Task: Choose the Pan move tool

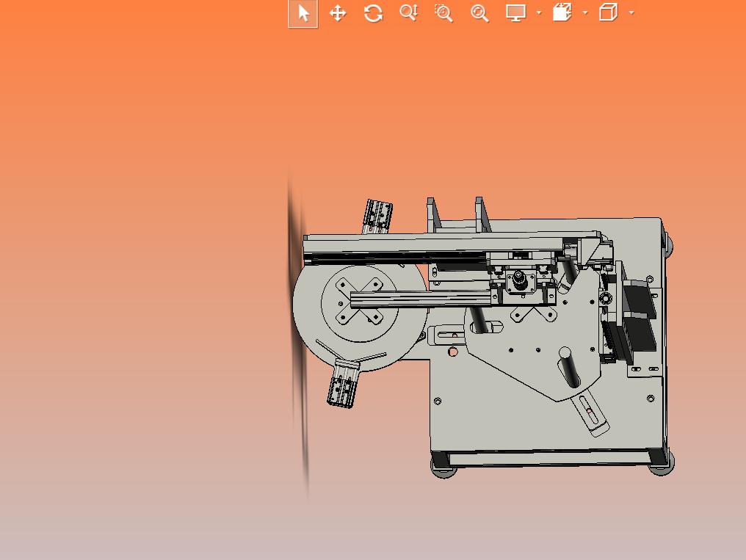Action: pyautogui.click(x=338, y=12)
